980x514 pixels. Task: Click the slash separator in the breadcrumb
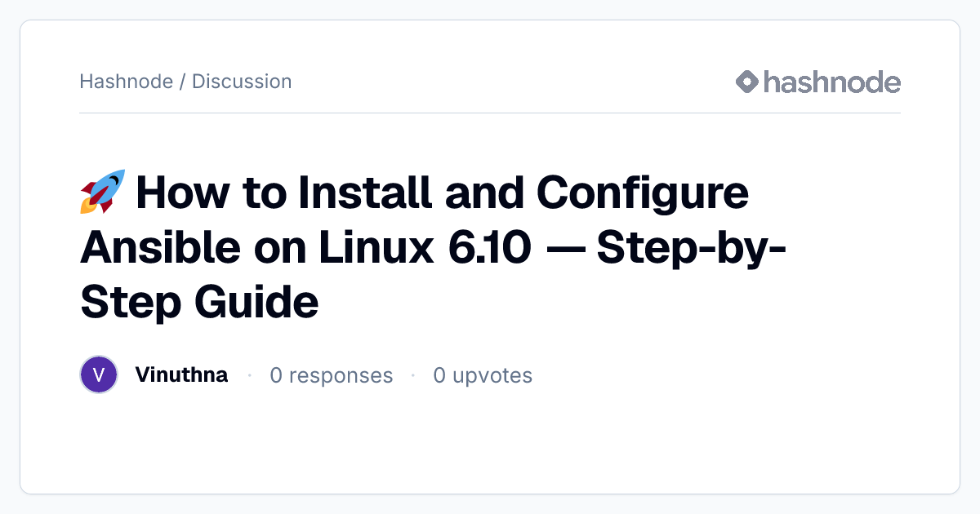click(x=182, y=82)
